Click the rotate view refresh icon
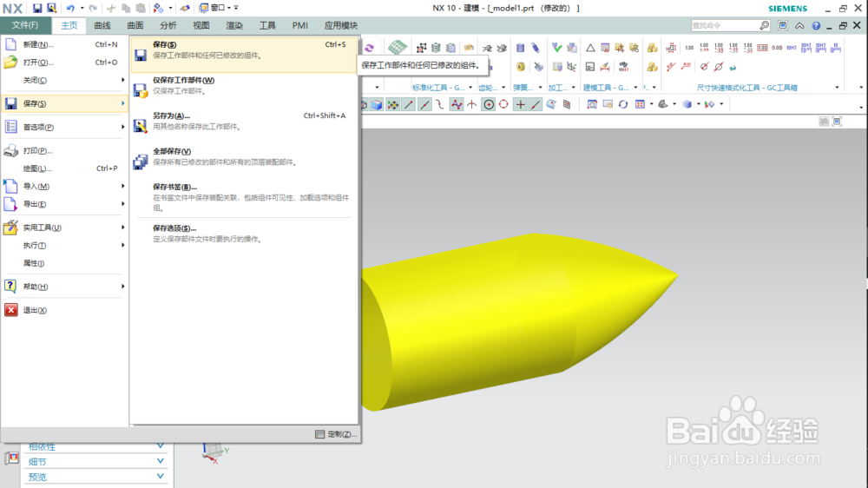 (623, 104)
